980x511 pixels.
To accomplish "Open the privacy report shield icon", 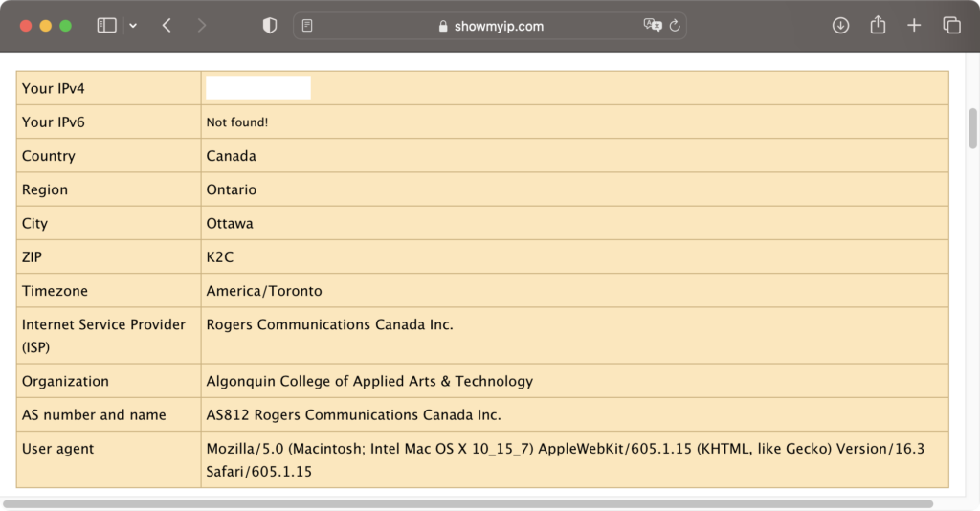I will (269, 26).
